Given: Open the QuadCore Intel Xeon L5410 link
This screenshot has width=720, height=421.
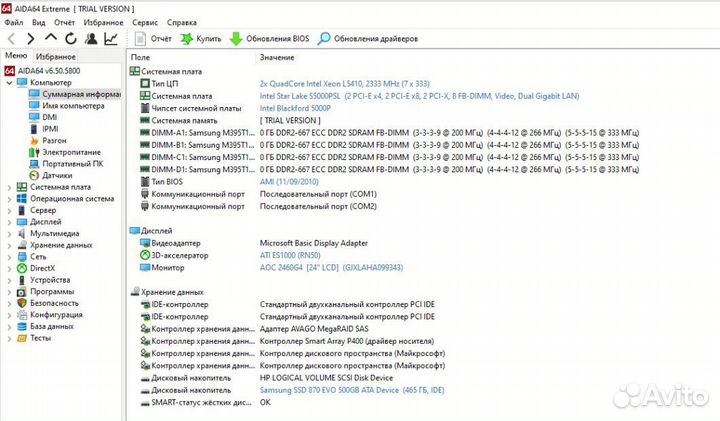Looking at the screenshot, I should [x=344, y=84].
